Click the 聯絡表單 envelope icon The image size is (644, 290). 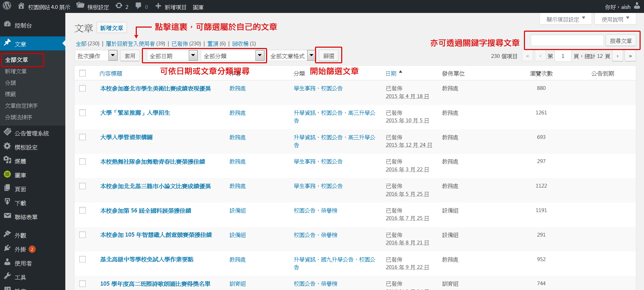(x=7, y=216)
